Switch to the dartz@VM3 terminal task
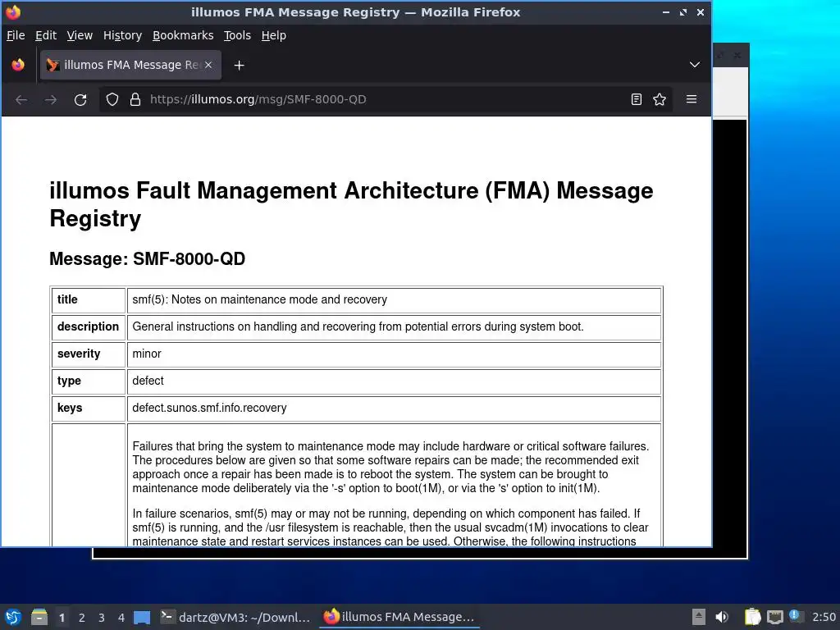Viewport: 840px width, 630px height. [x=235, y=617]
